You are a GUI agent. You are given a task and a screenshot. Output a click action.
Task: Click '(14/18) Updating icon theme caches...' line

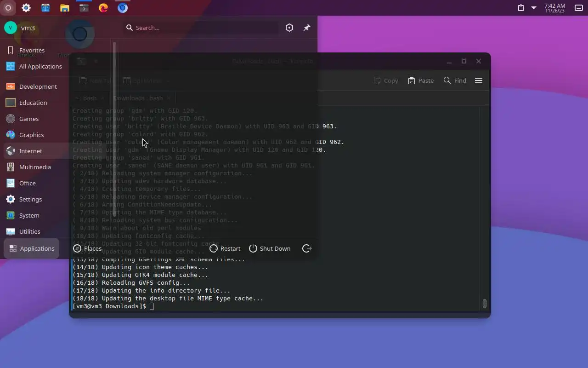(x=141, y=267)
